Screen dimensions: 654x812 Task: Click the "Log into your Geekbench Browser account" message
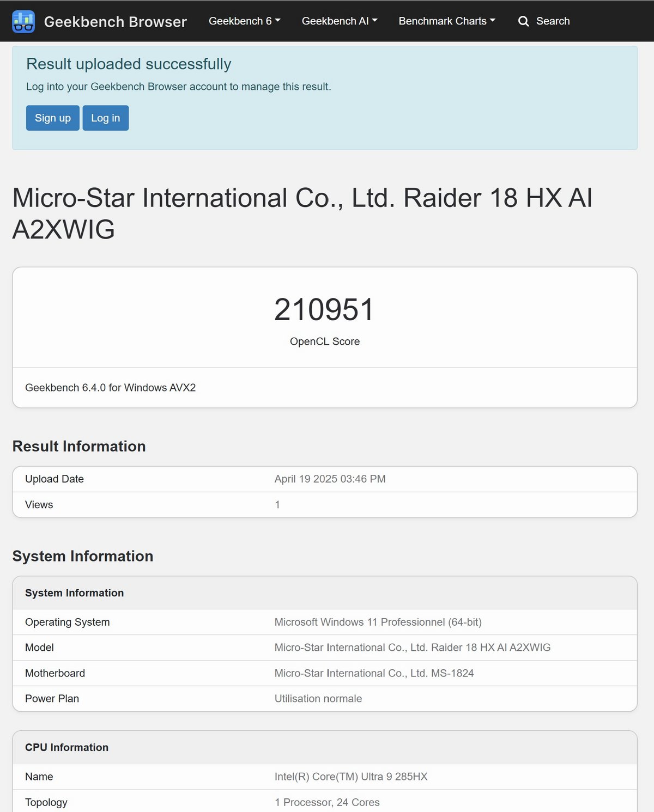click(x=179, y=87)
